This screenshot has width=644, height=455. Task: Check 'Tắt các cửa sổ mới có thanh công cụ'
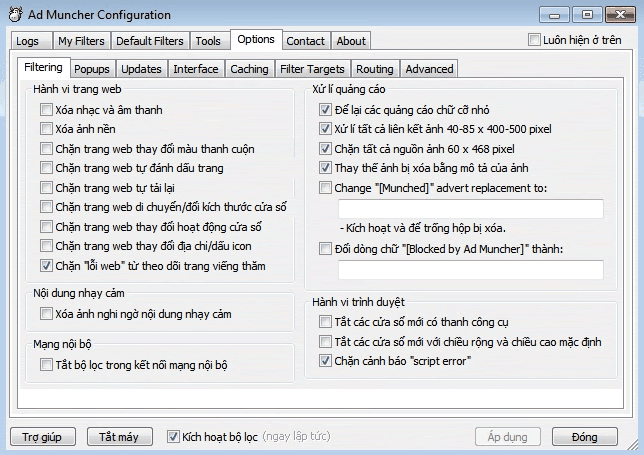click(325, 322)
